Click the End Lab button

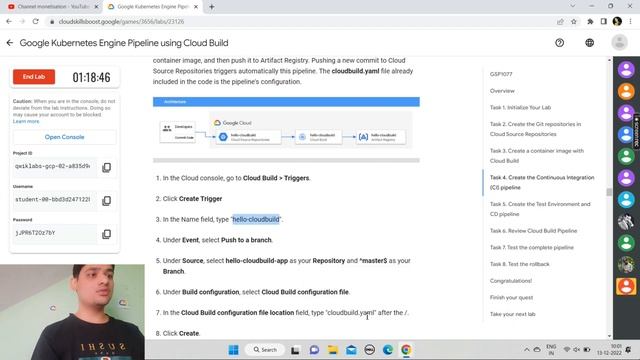tap(34, 77)
